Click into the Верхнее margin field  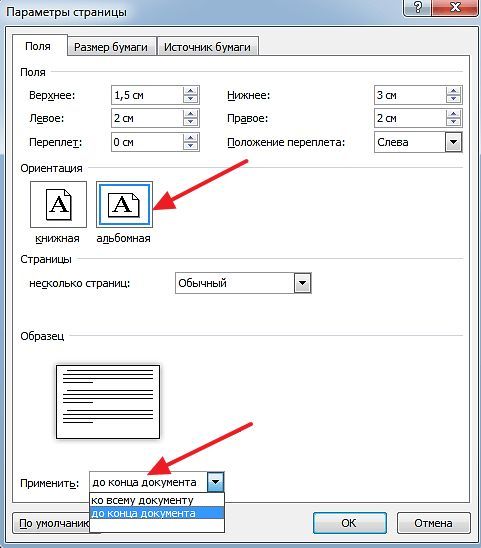[x=147, y=95]
